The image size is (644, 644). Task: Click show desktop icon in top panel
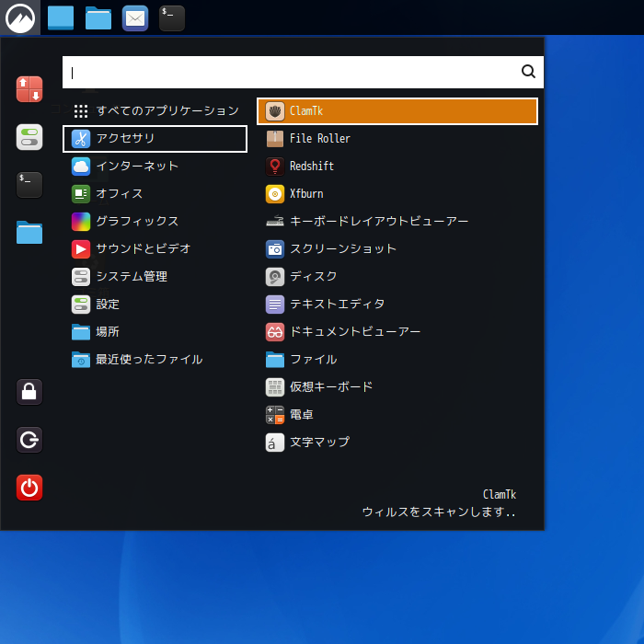coord(61,17)
